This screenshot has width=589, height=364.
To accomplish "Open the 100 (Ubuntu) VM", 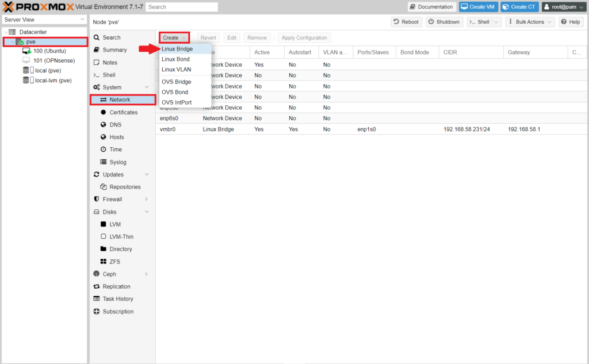I will point(49,51).
